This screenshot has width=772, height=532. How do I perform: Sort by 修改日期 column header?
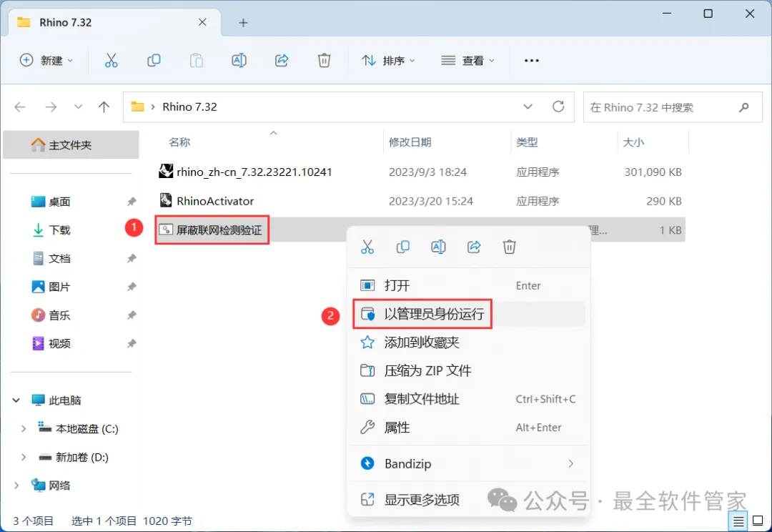pyautogui.click(x=410, y=142)
